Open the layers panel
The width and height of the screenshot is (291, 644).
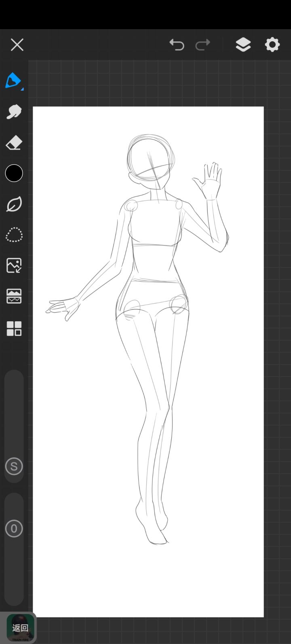pos(243,44)
